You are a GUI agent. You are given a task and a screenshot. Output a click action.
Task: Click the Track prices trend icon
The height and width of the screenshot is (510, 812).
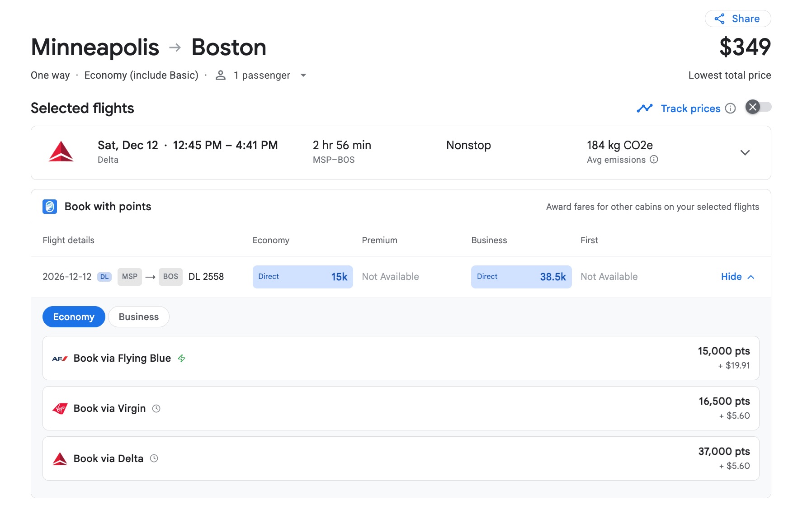tap(645, 108)
